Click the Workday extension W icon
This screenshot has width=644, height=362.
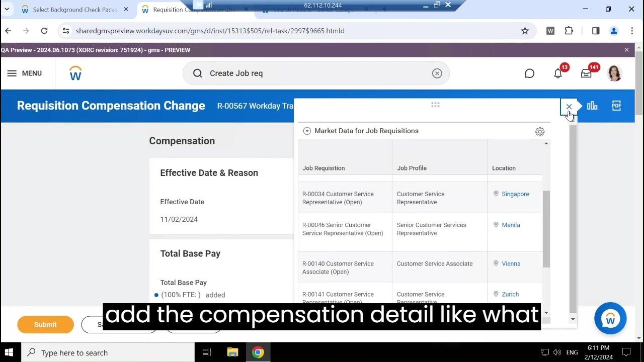pyautogui.click(x=550, y=31)
